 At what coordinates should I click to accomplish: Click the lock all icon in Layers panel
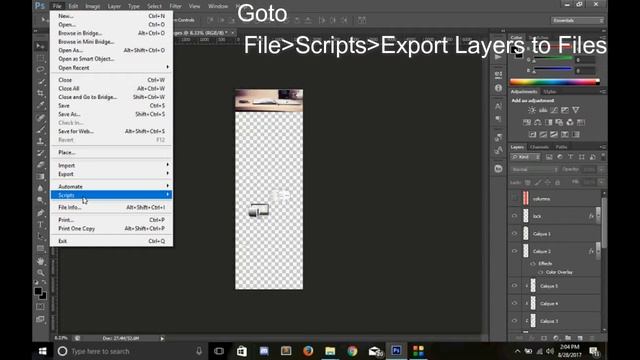click(558, 182)
